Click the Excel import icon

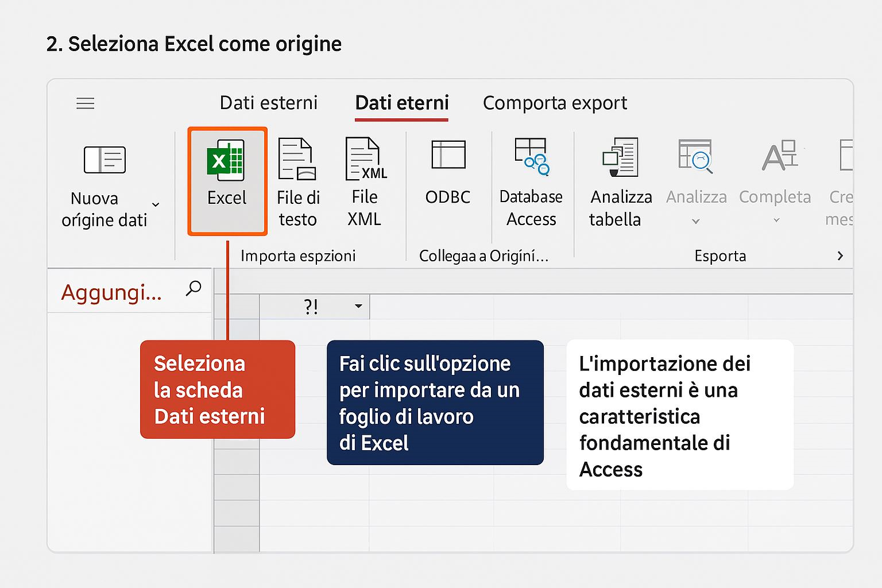[x=227, y=160]
